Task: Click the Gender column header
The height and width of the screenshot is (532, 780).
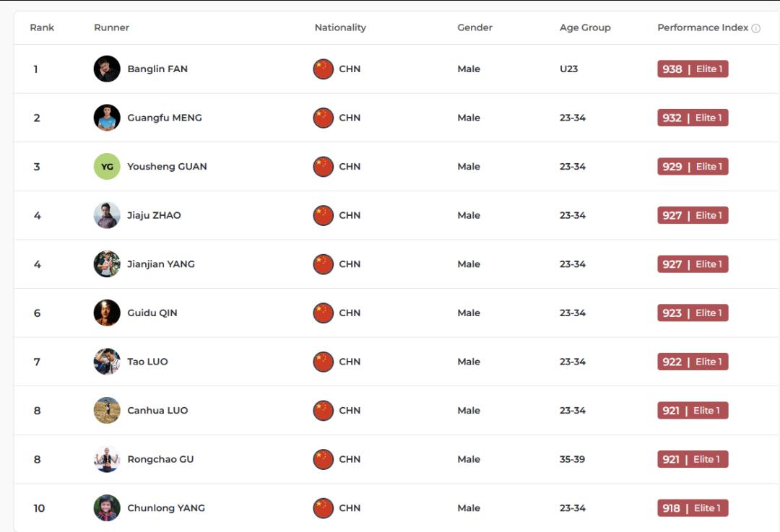Action: tap(474, 27)
